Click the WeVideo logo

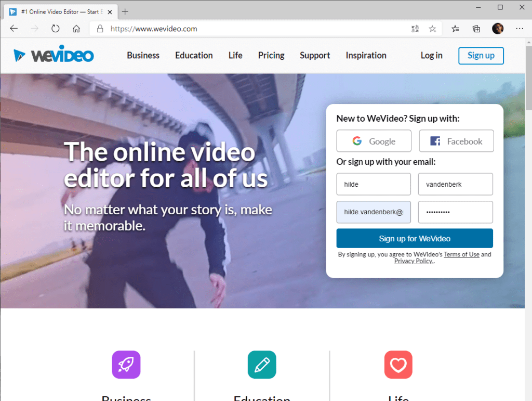coord(54,54)
